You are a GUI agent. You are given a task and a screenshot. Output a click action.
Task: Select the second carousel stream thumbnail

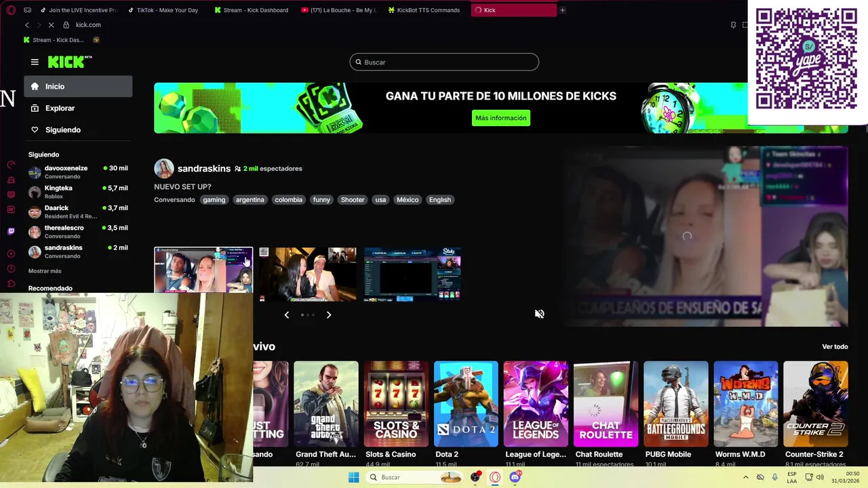[x=307, y=274]
